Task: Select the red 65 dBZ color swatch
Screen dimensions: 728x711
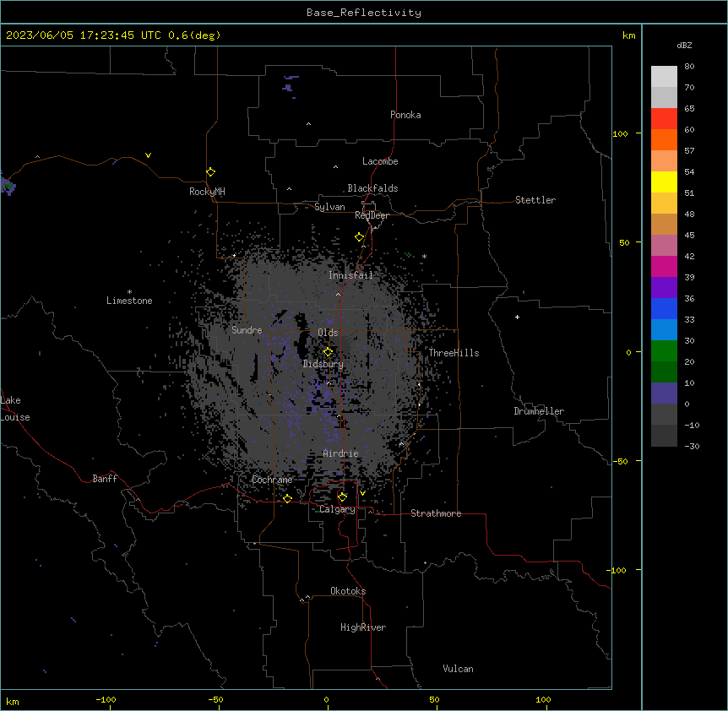Action: pyautogui.click(x=664, y=118)
